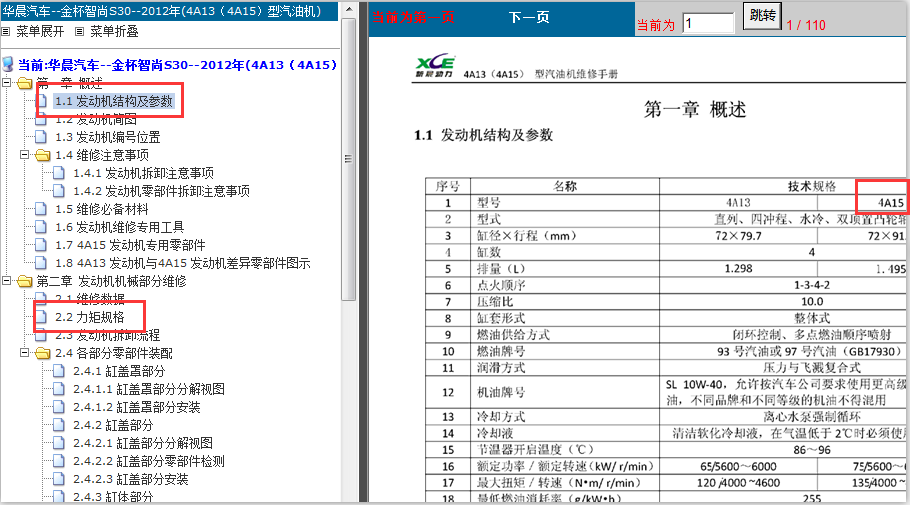Viewport: 910px width, 505px height.
Task: Click the 72×79.7 bore and stroke cell
Action: click(x=738, y=236)
